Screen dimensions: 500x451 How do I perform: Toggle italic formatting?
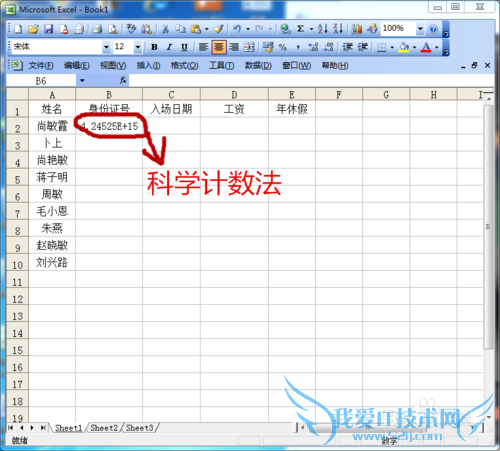point(169,47)
